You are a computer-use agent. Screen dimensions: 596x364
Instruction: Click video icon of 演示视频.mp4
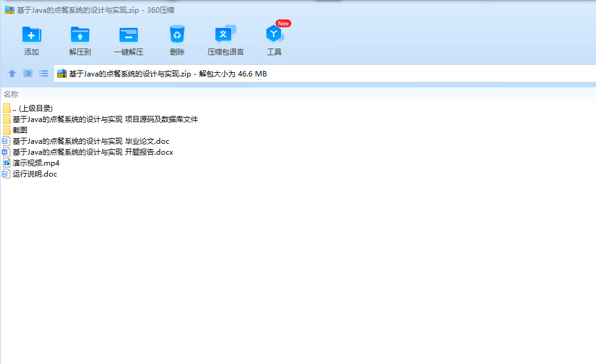click(x=6, y=163)
